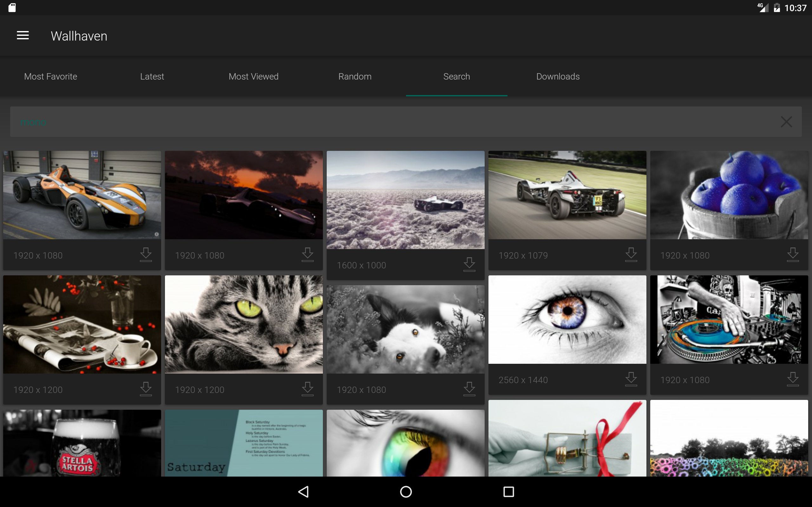Switch to the Random tab
Screen dimensions: 812x507
click(x=355, y=76)
